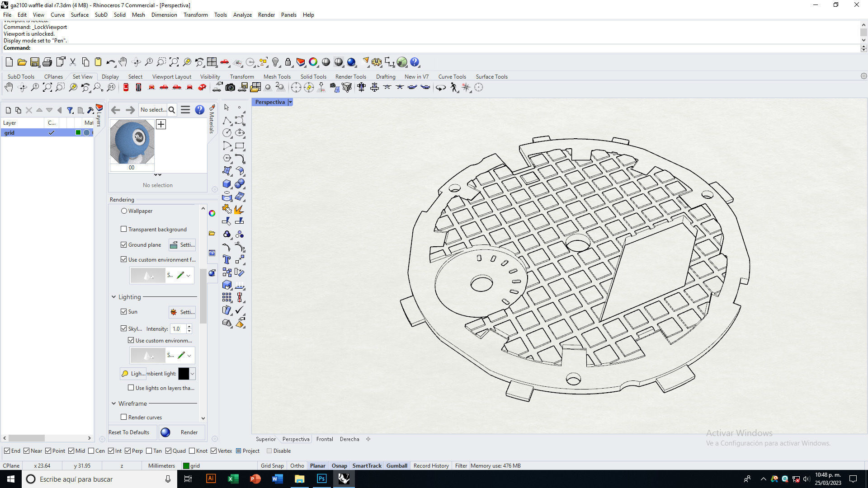This screenshot has width=868, height=488.
Task: Toggle the End osnap checkbox
Action: pyautogui.click(x=7, y=451)
